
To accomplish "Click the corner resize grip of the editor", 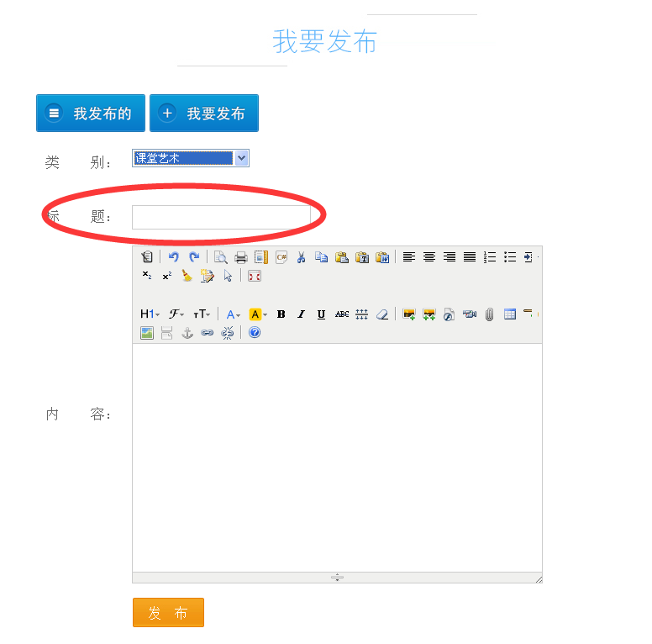I will pyautogui.click(x=539, y=579).
